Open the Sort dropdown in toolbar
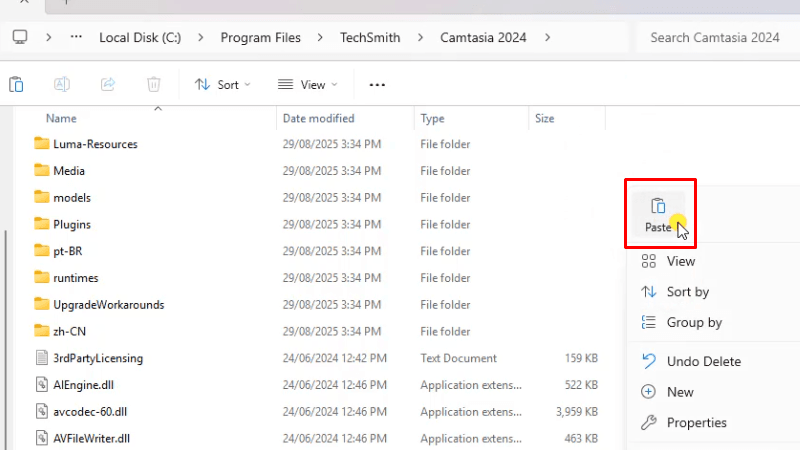The image size is (800, 450). [x=222, y=85]
